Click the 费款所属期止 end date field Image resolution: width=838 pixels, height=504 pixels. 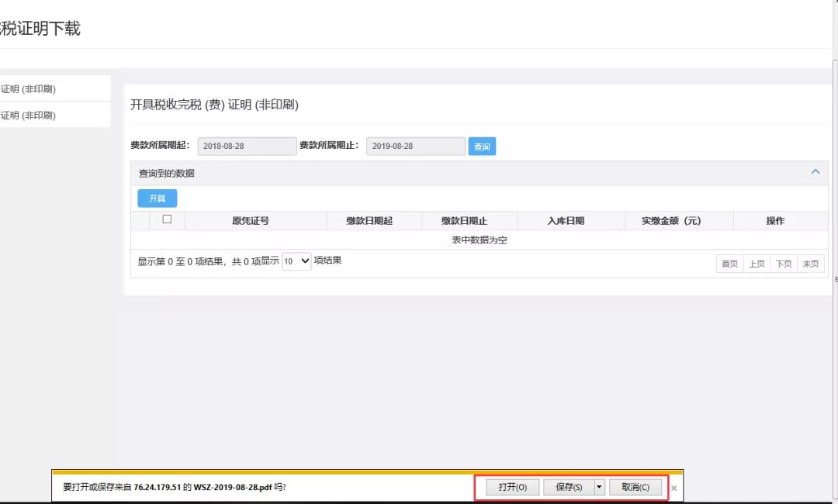[x=415, y=147]
